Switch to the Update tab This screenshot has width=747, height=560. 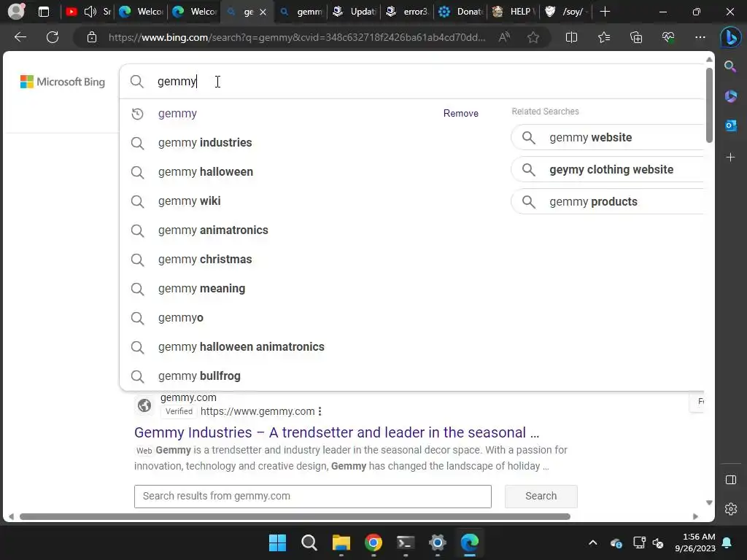pyautogui.click(x=354, y=12)
